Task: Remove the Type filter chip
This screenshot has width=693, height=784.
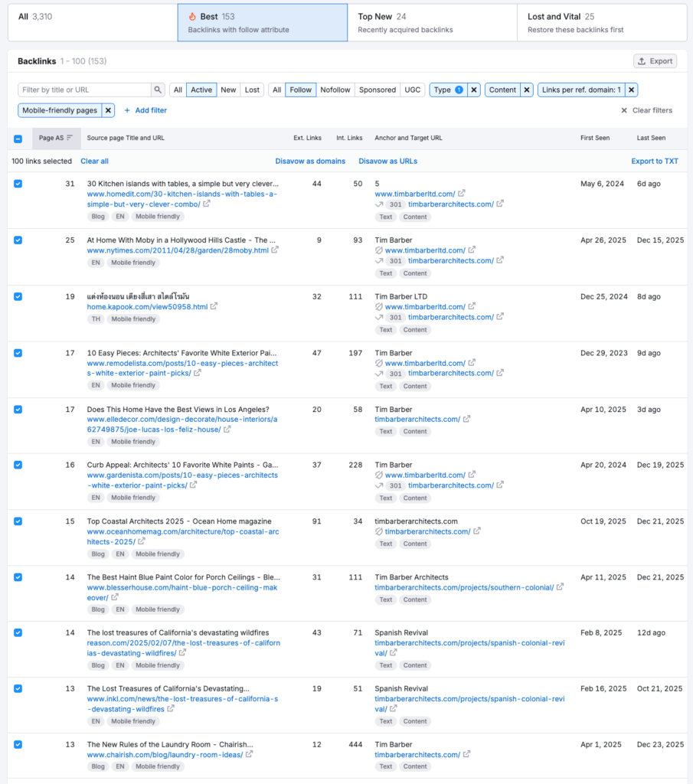Action: click(474, 90)
